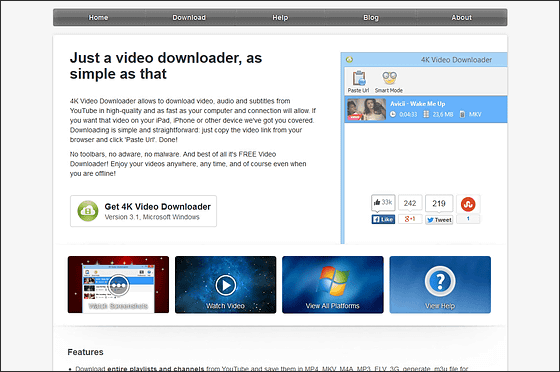Click the 4K Video Downloader app logo icon
Screen dimensions: 560x372
[349, 60]
